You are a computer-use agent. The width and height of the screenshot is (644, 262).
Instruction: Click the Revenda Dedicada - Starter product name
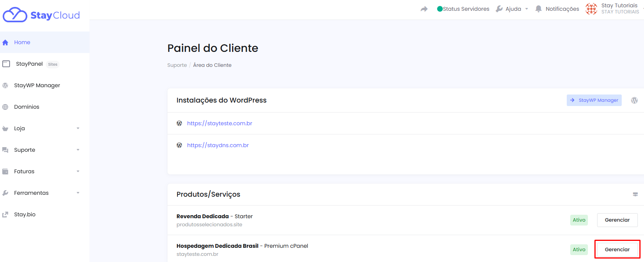tap(214, 216)
